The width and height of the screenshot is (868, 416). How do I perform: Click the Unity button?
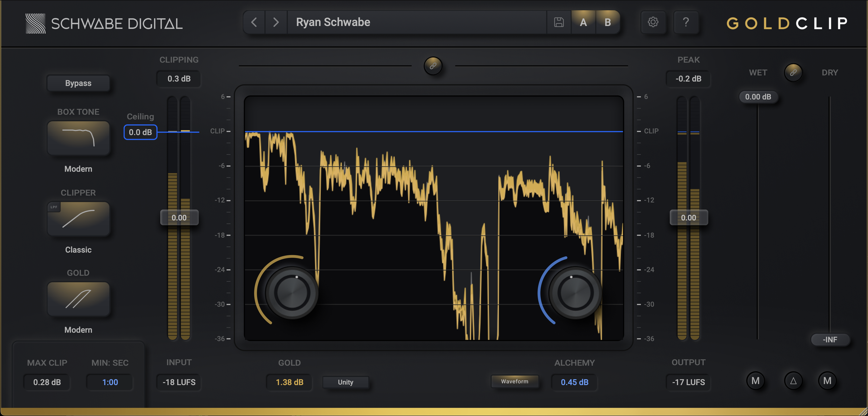coord(345,382)
